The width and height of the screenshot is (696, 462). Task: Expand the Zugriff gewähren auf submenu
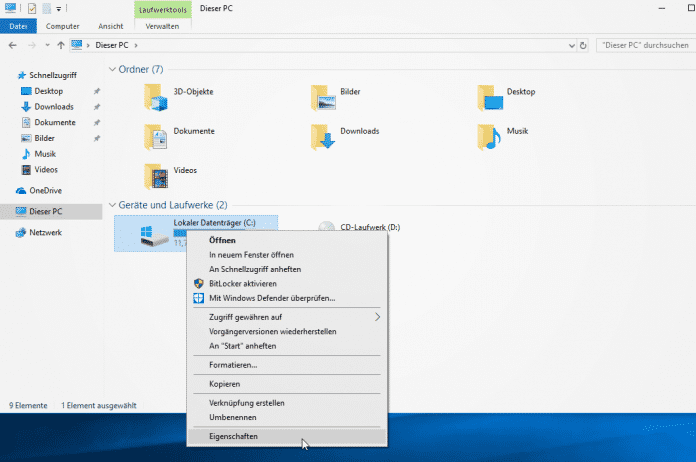coord(377,316)
